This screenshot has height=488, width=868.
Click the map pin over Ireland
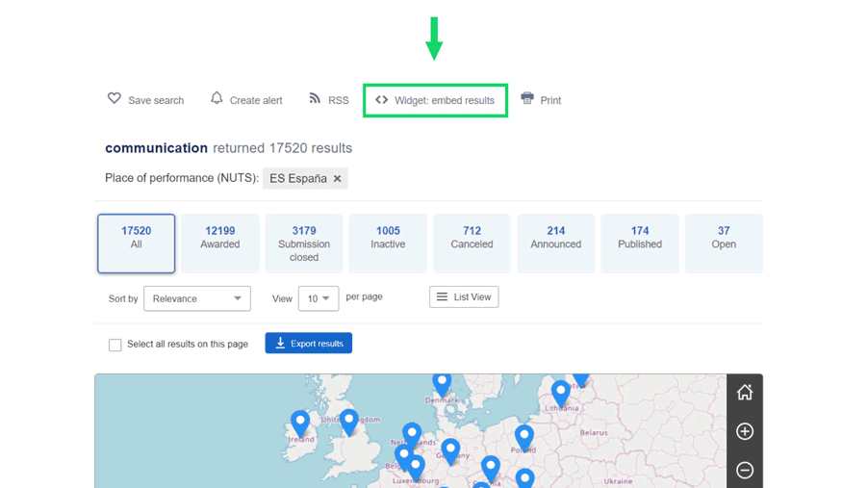(300, 422)
